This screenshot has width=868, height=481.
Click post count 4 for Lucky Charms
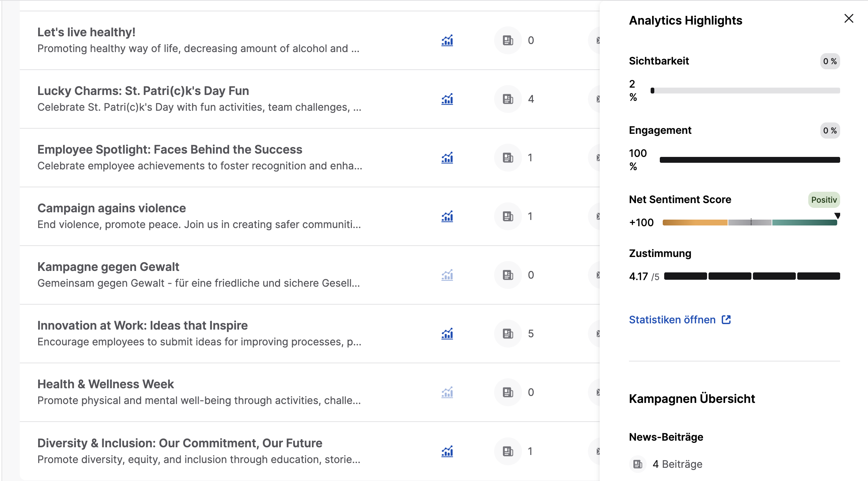tap(531, 99)
